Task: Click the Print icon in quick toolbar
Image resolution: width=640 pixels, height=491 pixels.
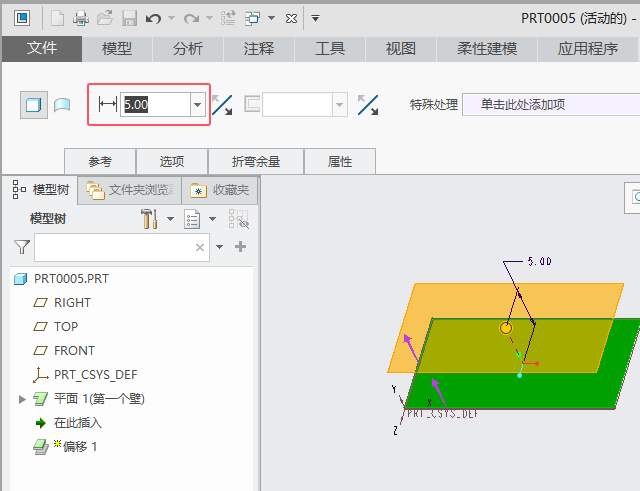Action: click(x=81, y=18)
